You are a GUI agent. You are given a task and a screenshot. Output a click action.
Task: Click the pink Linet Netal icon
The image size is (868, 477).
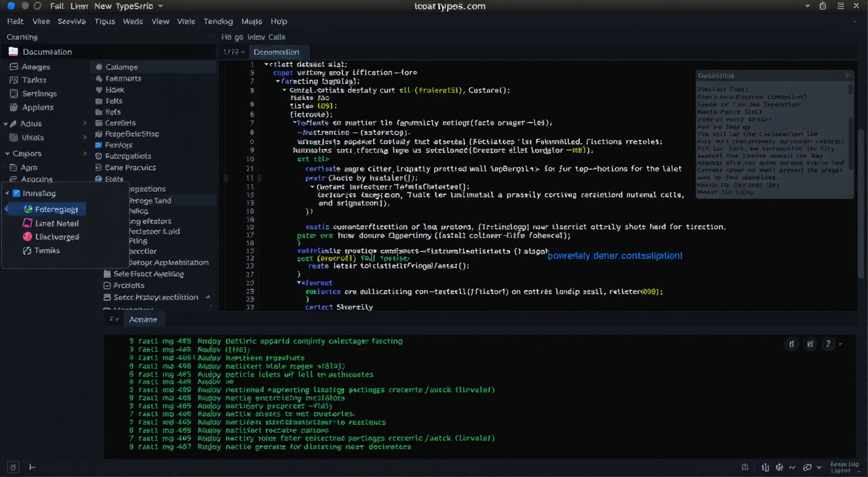(x=28, y=223)
